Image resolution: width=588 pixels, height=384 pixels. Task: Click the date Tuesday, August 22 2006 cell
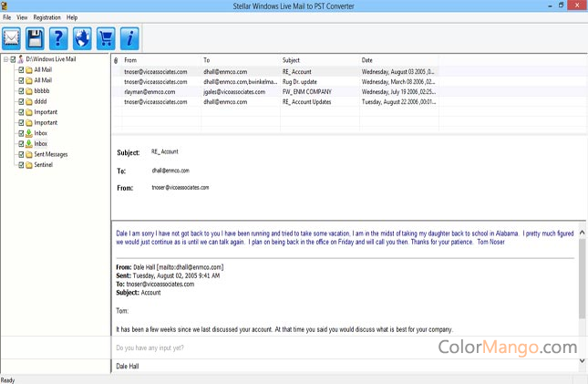click(398, 102)
